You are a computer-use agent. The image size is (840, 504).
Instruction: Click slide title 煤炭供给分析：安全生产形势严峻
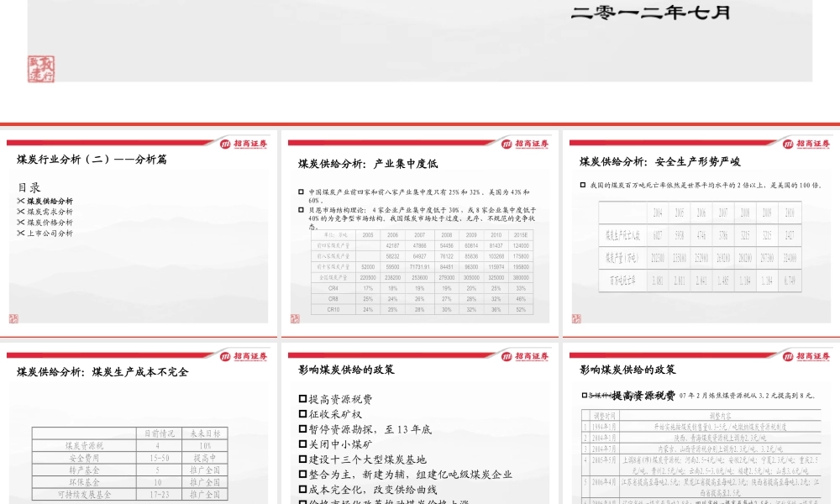click(x=660, y=162)
